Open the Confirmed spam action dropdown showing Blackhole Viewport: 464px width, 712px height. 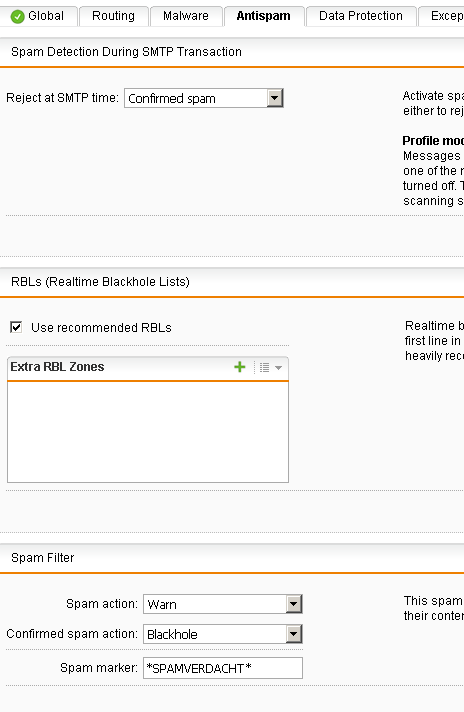pyautogui.click(x=222, y=634)
